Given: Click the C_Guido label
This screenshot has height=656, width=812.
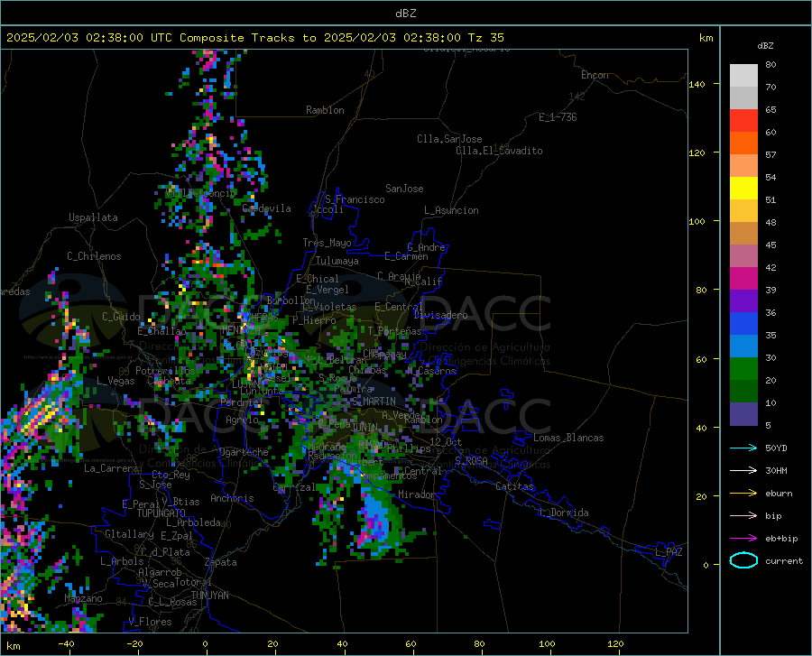Looking at the screenshot, I should tap(121, 317).
